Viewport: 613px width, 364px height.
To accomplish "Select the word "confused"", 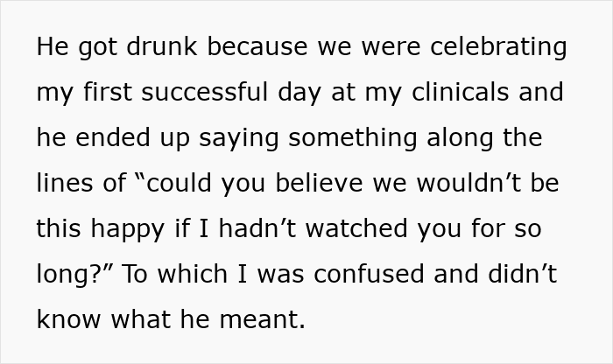I will coord(369,273).
